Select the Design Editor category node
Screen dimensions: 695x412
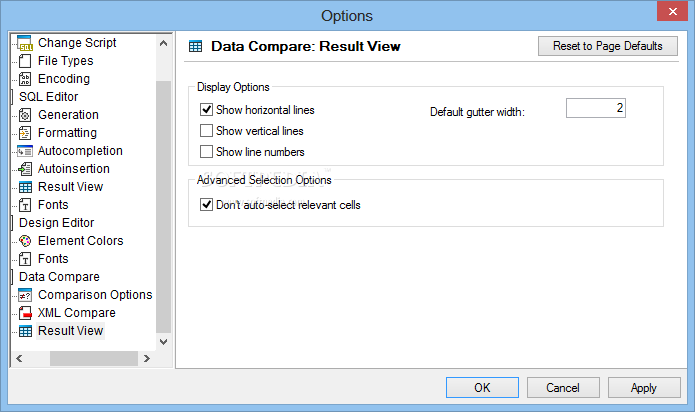pyautogui.click(x=56, y=223)
